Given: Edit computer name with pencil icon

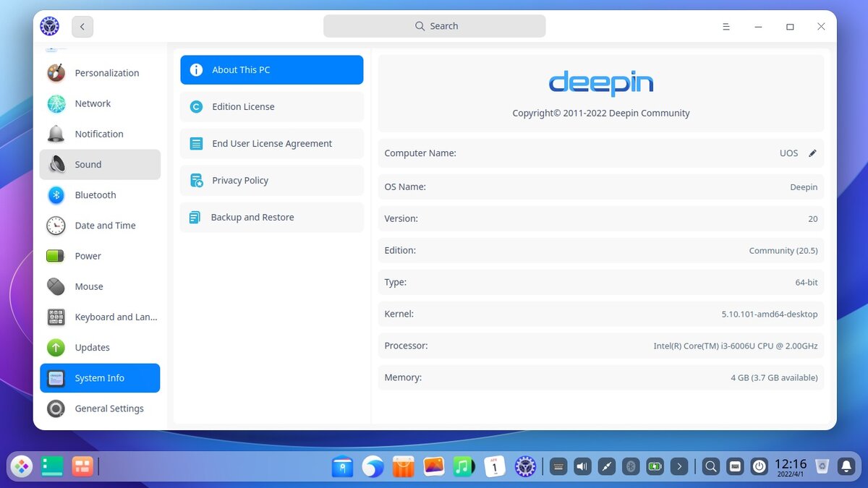Looking at the screenshot, I should tap(812, 153).
